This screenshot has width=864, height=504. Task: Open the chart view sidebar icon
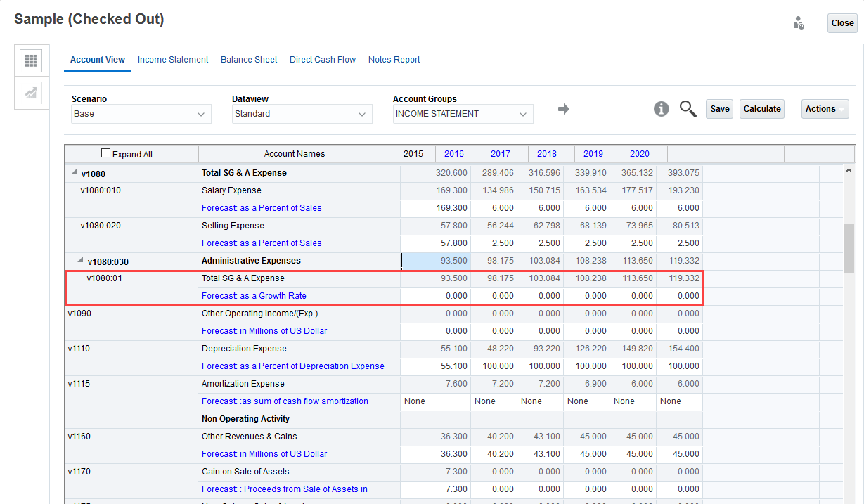point(31,93)
